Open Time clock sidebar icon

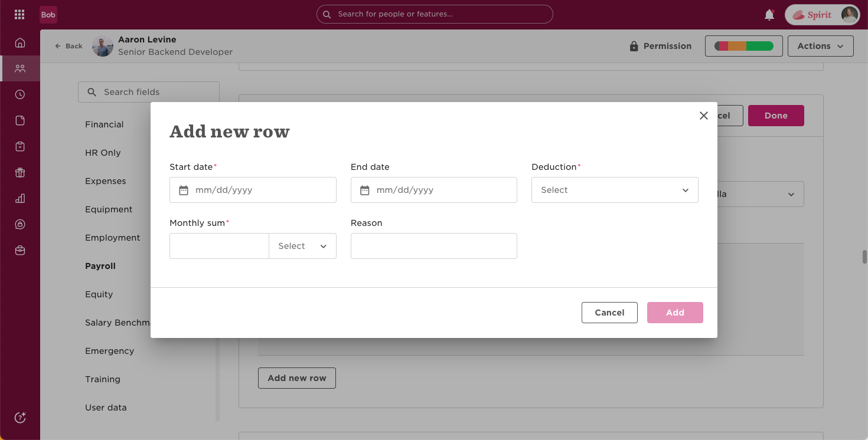coord(20,94)
